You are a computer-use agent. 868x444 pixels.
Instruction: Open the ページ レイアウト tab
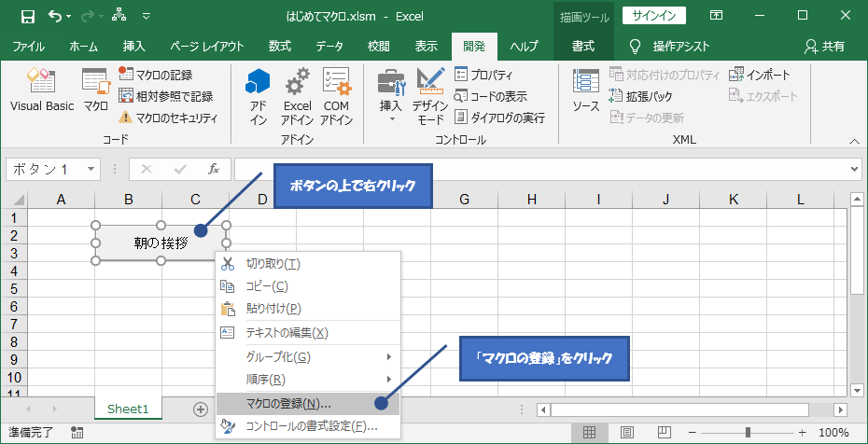tap(206, 47)
